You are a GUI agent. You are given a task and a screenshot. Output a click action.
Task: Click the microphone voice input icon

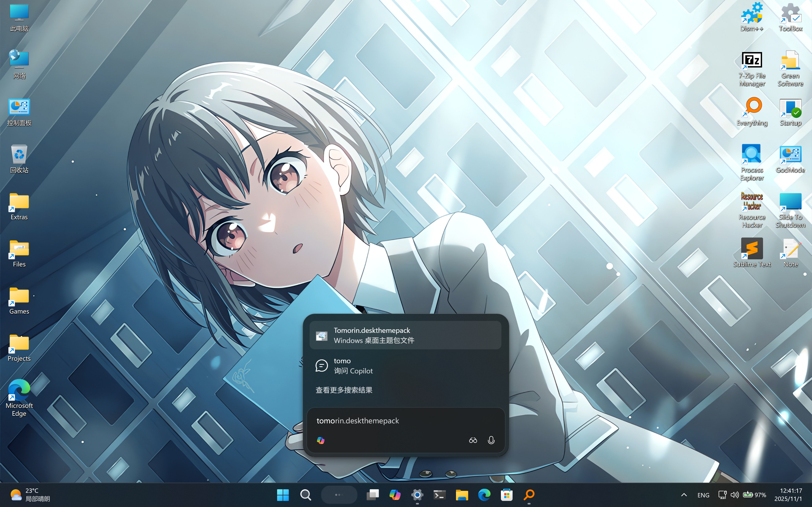pos(491,440)
